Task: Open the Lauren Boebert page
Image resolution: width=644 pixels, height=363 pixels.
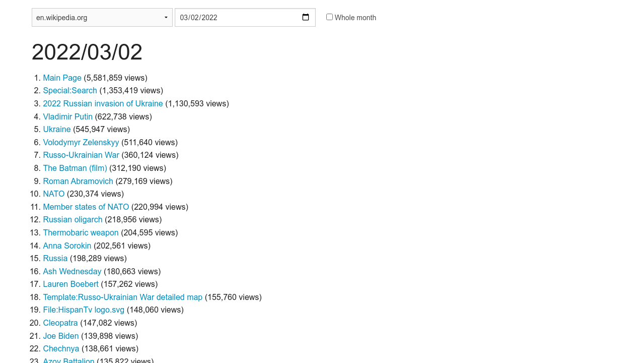Action: coord(70,284)
